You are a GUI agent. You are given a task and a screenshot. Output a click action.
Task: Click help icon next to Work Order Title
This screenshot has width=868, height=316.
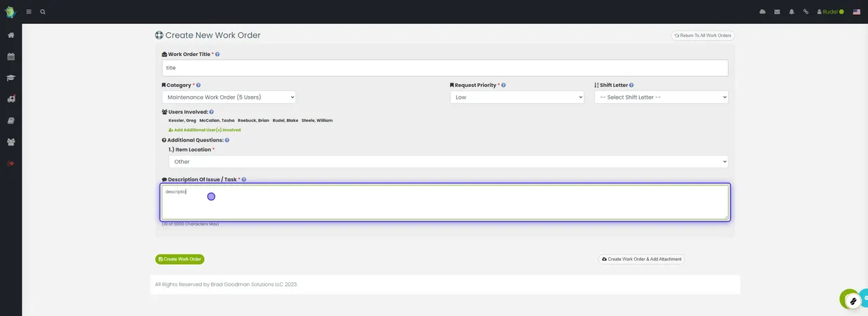[x=217, y=55]
